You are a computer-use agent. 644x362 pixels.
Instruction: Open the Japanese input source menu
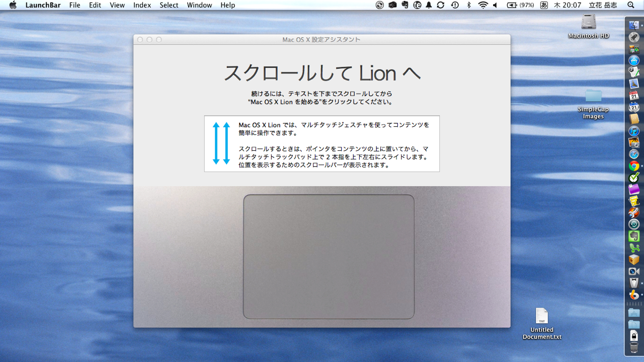tap(544, 5)
